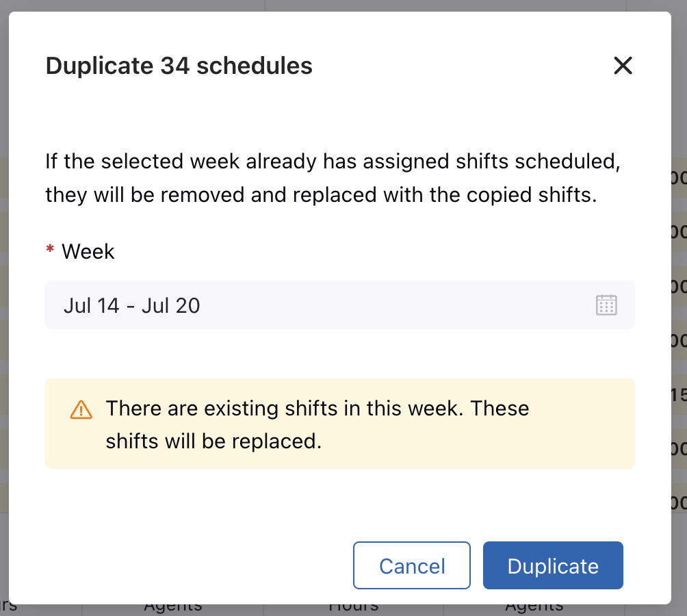Open the calendar picker icon
Image resolution: width=687 pixels, height=616 pixels.
pos(606,305)
